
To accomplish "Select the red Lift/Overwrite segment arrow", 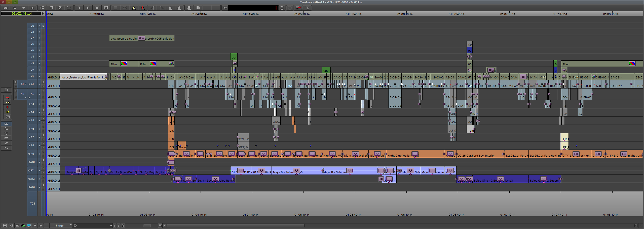I will [x=8, y=98].
